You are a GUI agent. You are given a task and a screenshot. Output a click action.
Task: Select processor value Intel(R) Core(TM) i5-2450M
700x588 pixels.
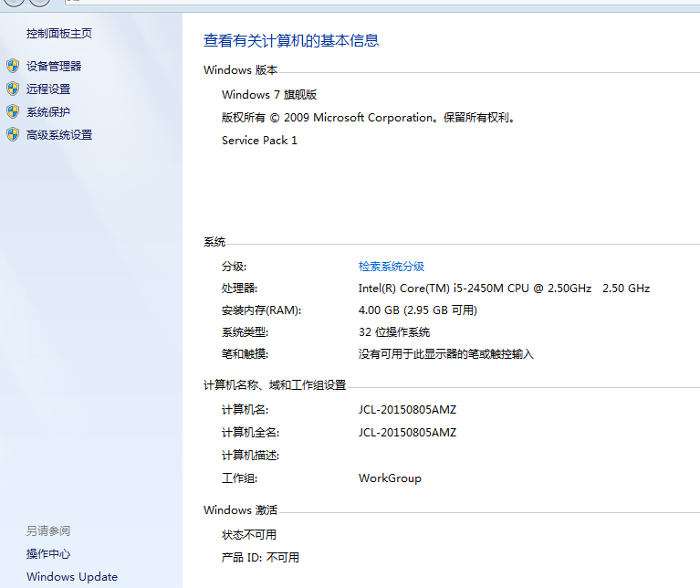click(x=504, y=289)
